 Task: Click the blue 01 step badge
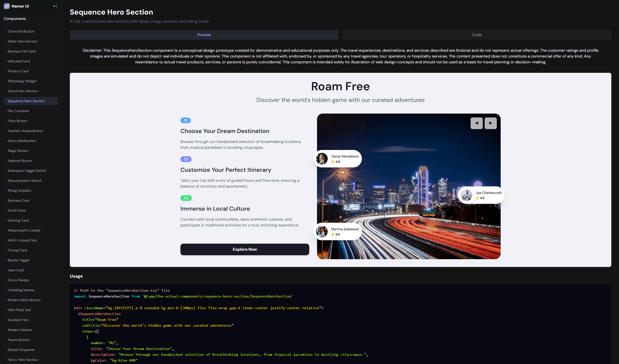click(186, 120)
